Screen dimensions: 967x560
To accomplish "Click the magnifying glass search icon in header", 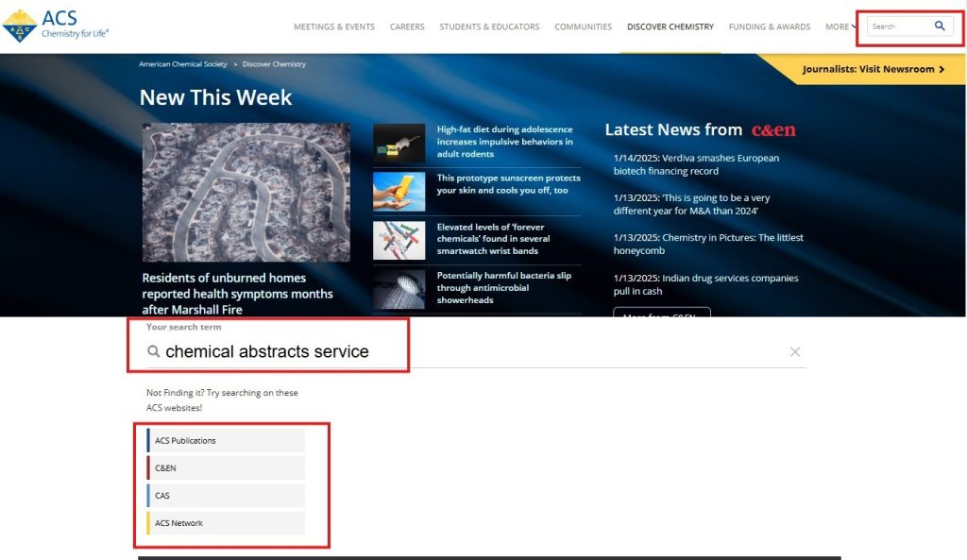I will pyautogui.click(x=940, y=25).
